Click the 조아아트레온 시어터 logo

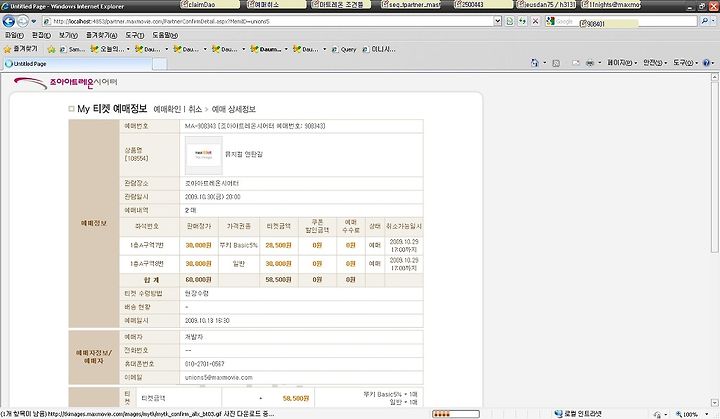(65, 83)
